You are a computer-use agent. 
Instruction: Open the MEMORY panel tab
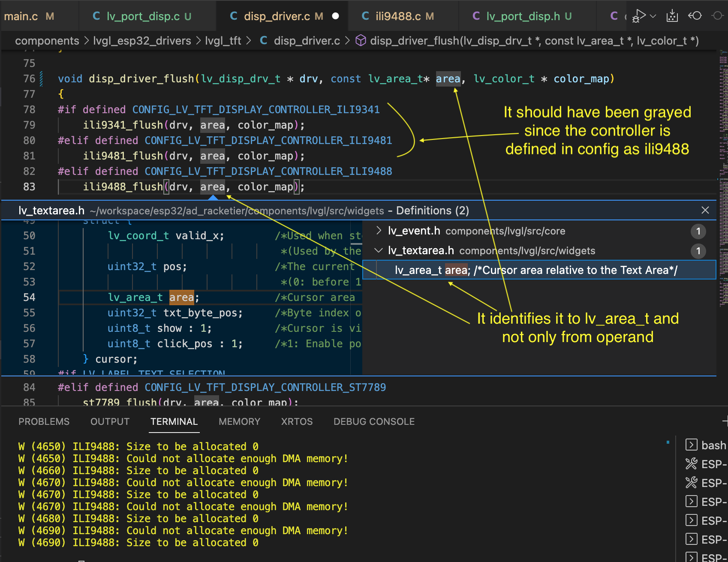[x=239, y=421]
